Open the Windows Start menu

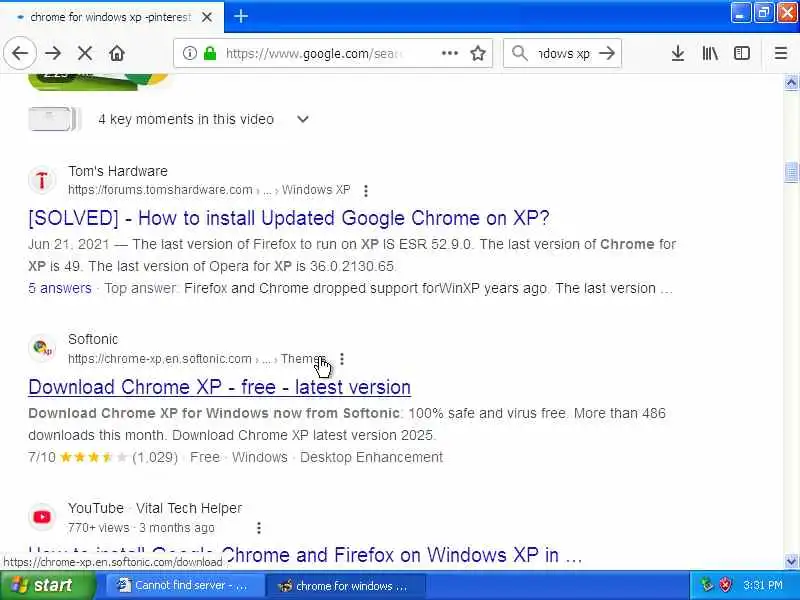coord(48,585)
